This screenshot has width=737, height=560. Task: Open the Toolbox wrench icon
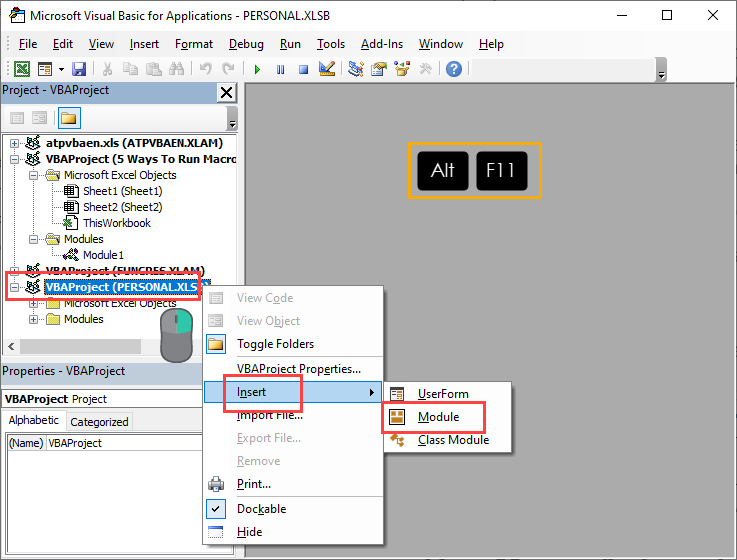tap(425, 69)
